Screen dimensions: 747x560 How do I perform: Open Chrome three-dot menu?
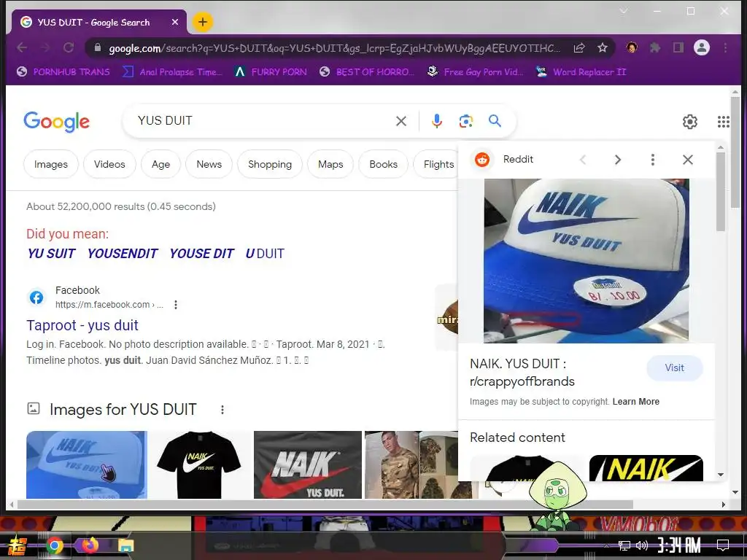click(725, 47)
